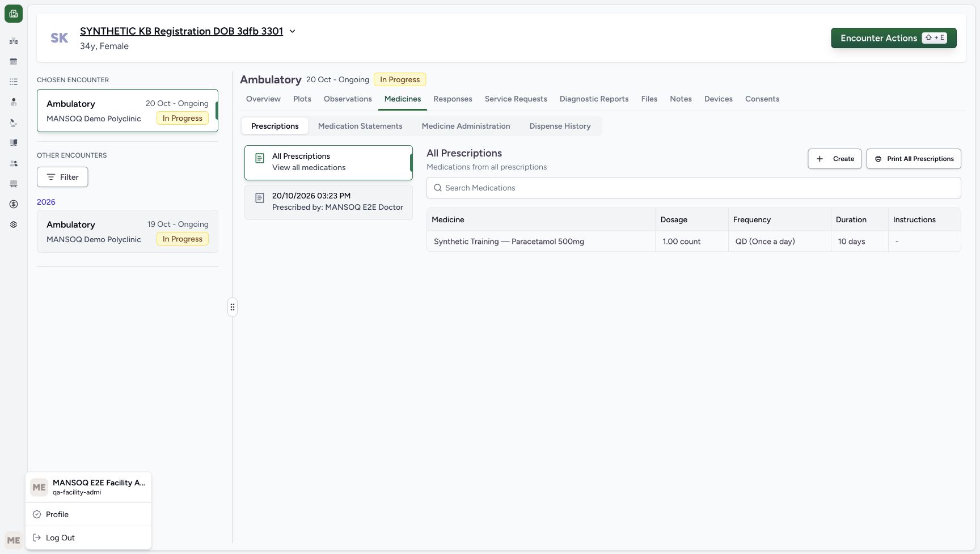The image size is (980, 554).
Task: Click the green hospital logo icon
Action: [x=14, y=14]
